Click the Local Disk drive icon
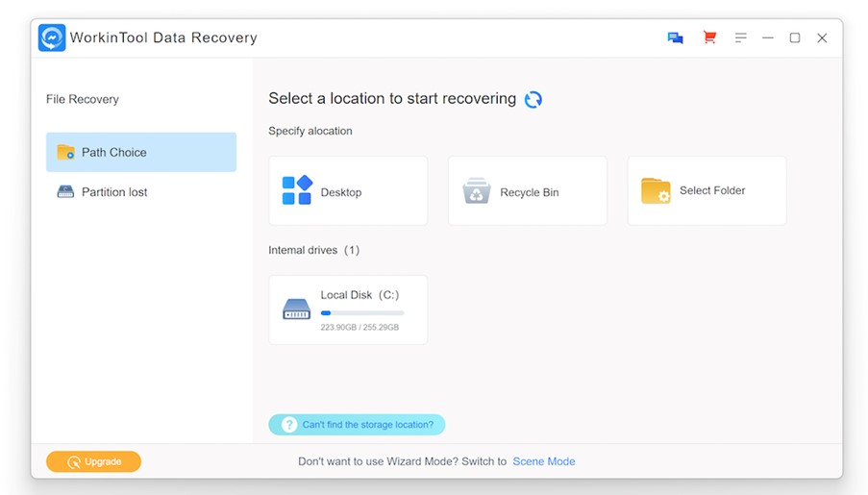 (x=296, y=309)
